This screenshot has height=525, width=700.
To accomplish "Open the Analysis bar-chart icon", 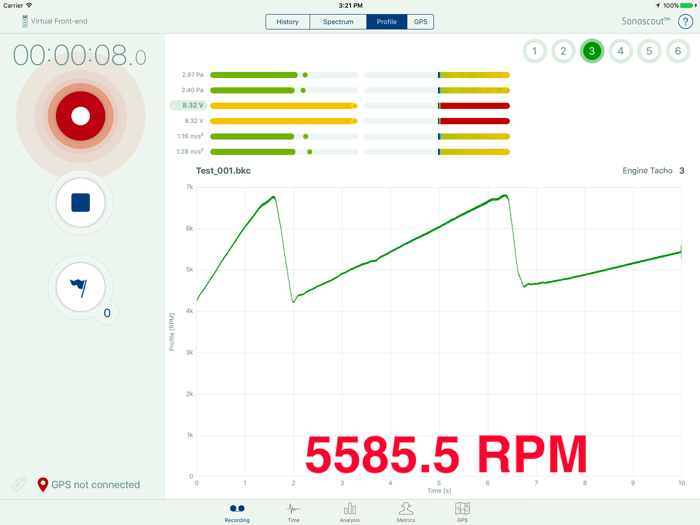I will [350, 512].
